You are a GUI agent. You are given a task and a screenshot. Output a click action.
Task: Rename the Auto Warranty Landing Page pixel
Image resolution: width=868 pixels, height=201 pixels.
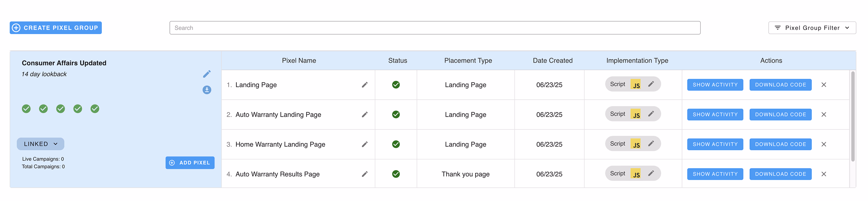coord(365,115)
